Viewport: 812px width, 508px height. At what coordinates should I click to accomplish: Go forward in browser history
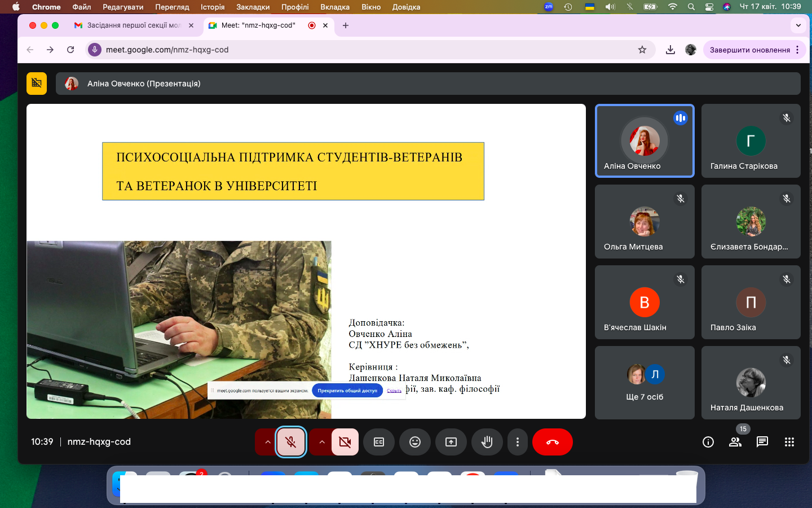(50, 50)
